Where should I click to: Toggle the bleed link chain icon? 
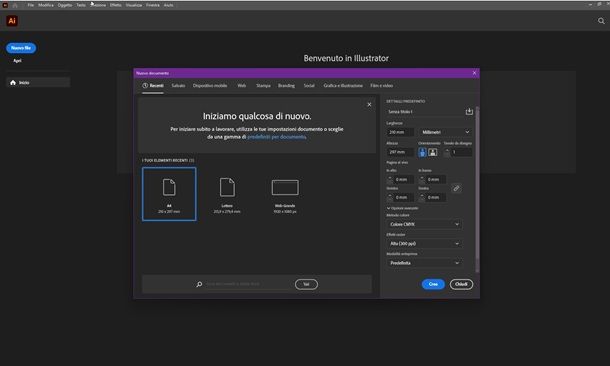coord(456,189)
